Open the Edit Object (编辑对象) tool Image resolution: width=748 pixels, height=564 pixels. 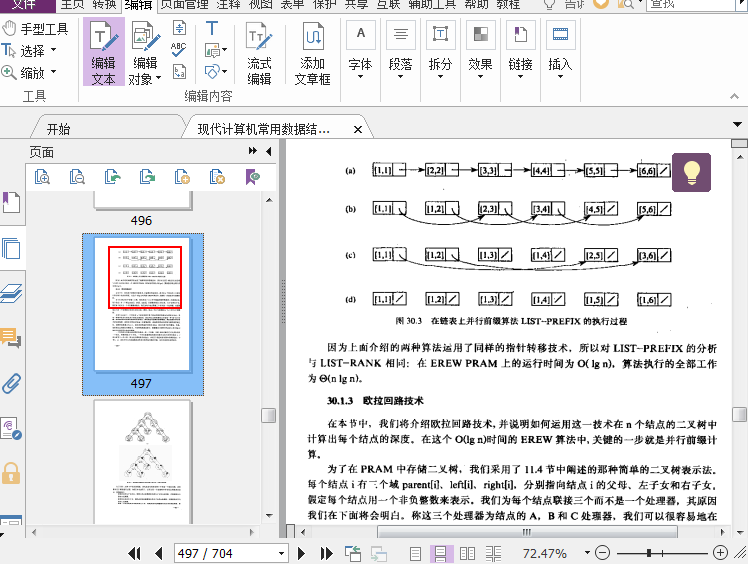[145, 52]
